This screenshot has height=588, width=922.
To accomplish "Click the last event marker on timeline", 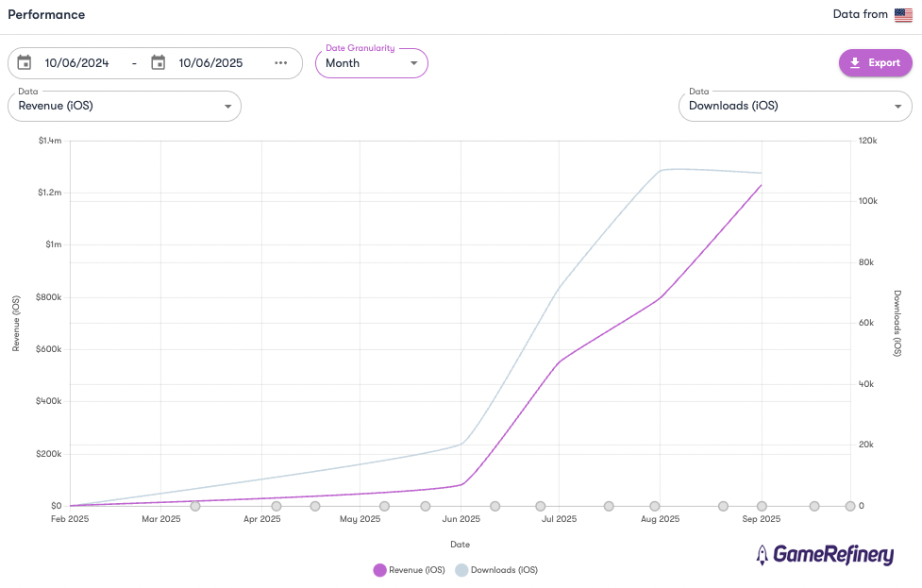I will tap(850, 506).
